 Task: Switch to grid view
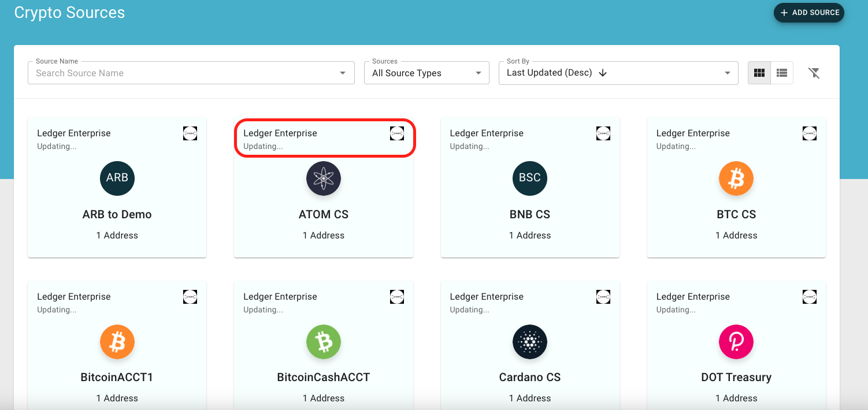[x=759, y=73]
